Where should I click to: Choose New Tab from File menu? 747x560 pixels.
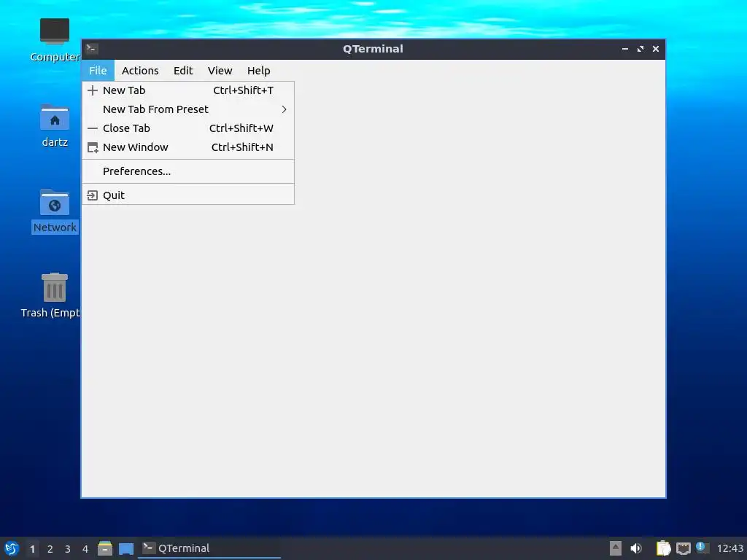click(x=188, y=90)
